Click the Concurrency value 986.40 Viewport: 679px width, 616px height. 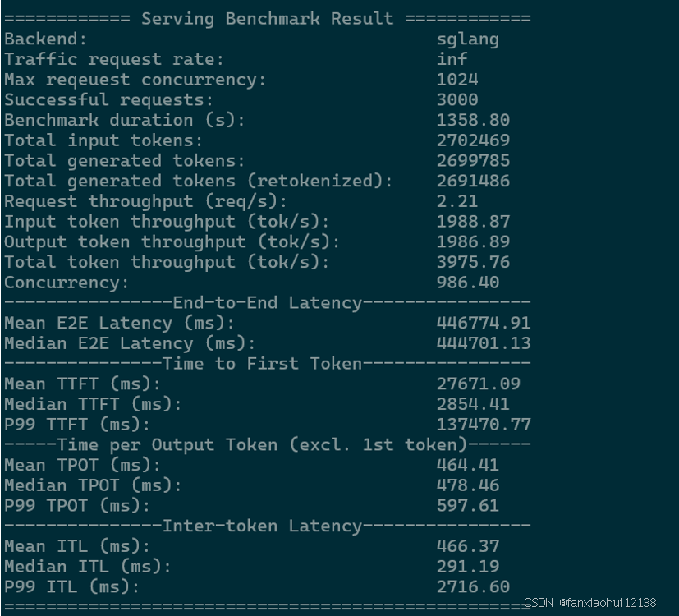point(468,283)
